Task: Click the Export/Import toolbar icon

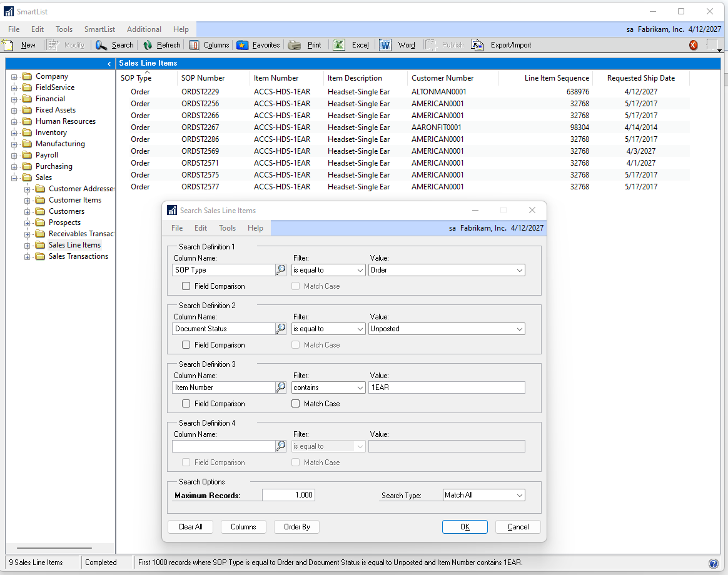Action: [477, 45]
